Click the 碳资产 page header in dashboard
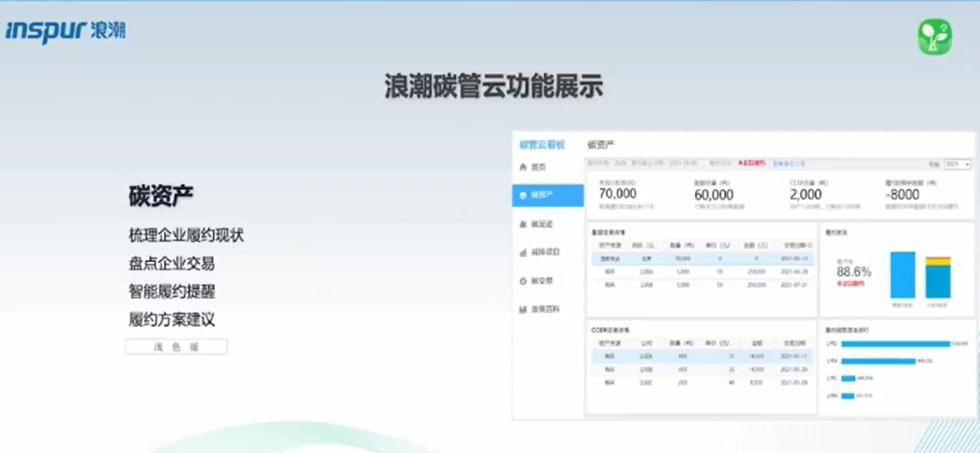The height and width of the screenshot is (453, 980). coord(601,145)
